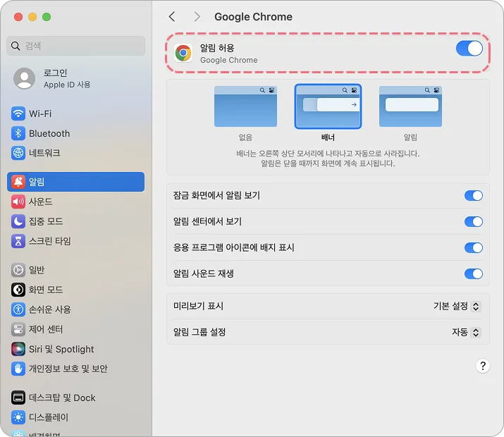Open 스크린 타임 label in sidebar
This screenshot has height=437, width=504.
coord(50,241)
